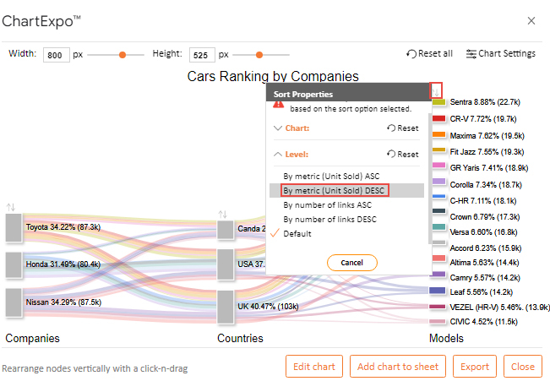The image size is (550, 392).
Task: Click the chart title Cars Ranking by Companies
Action: [x=273, y=76]
